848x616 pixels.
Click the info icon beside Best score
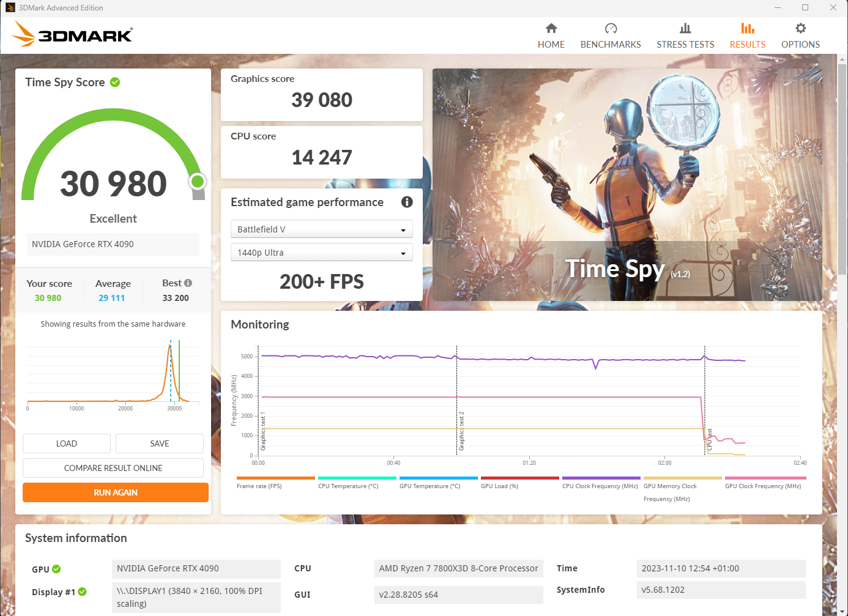point(188,283)
